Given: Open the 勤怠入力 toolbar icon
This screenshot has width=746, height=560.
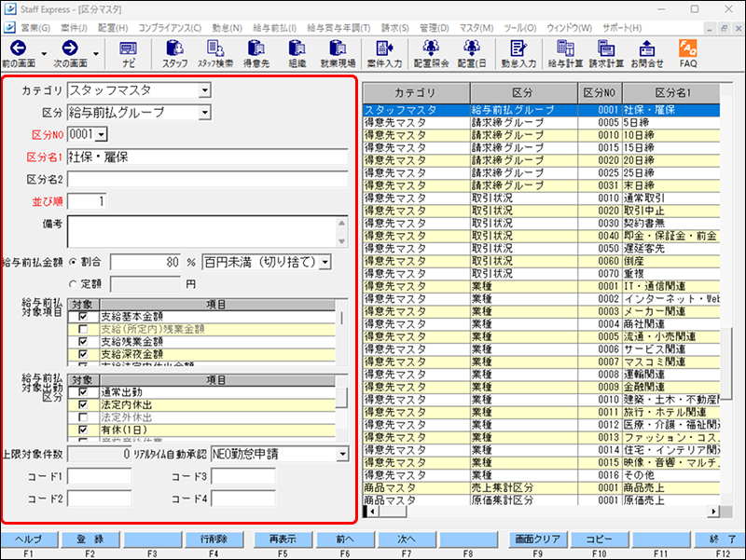Looking at the screenshot, I should click(518, 49).
